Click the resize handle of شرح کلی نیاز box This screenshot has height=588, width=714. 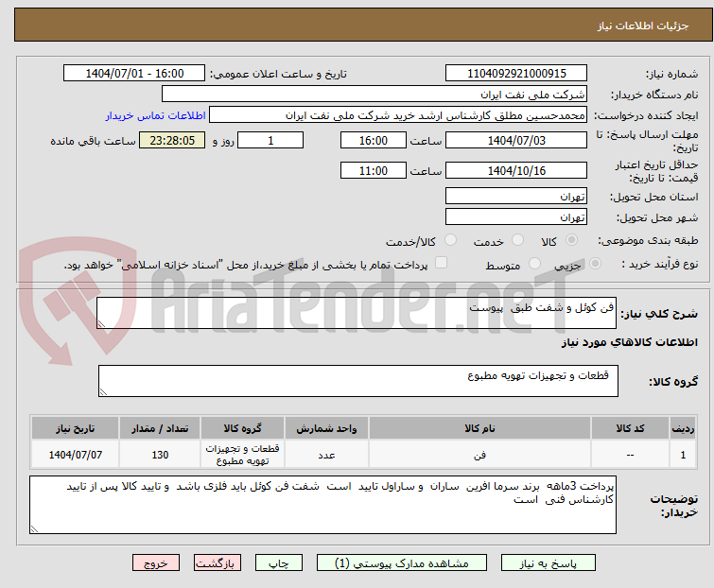point(101,324)
